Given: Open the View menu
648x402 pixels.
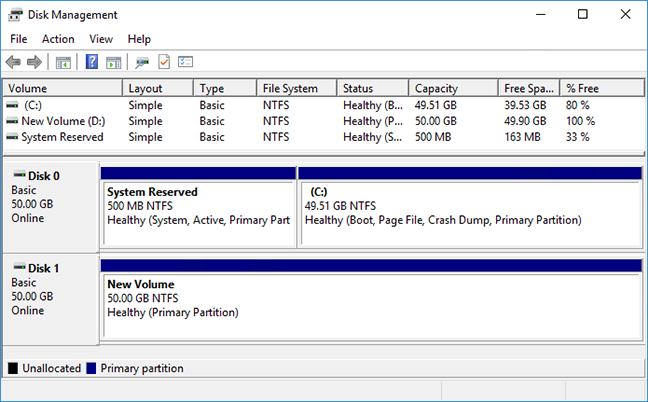Looking at the screenshot, I should click(x=101, y=39).
